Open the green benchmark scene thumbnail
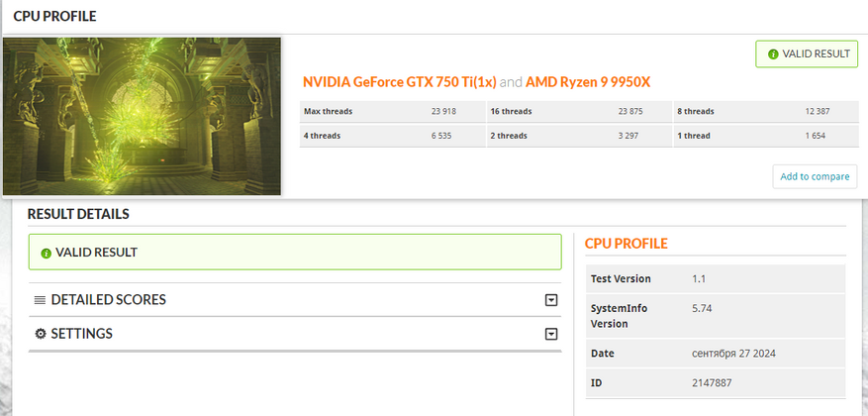Viewport: 868px width, 416px height. pos(142,116)
